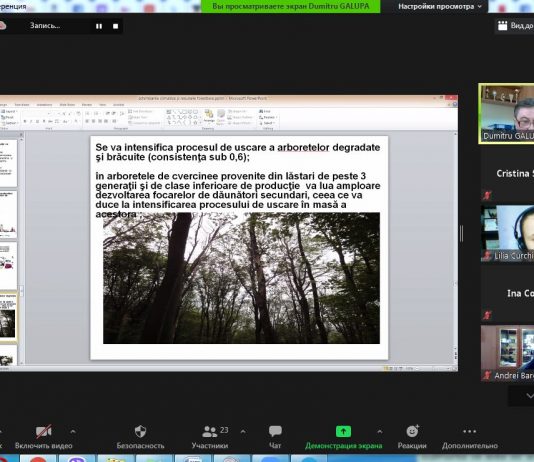Image resolution: width=534 pixels, height=462 pixels.
Task: Toggle Underline formatting in PowerPoint
Action: (x=37, y=121)
